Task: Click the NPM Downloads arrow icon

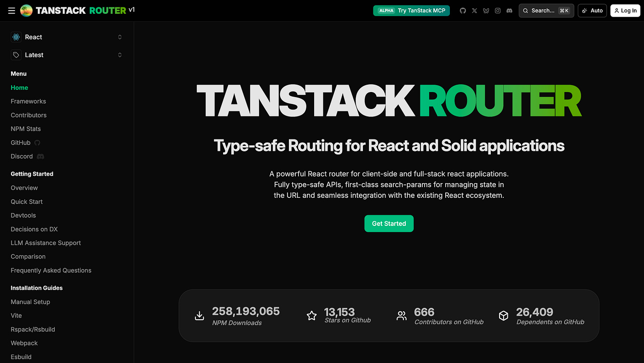Action: click(199, 316)
